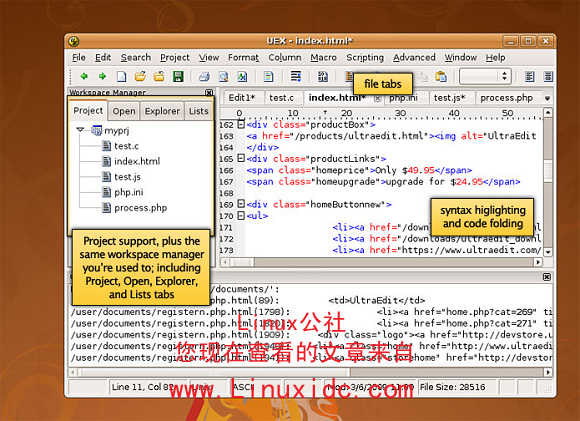The height and width of the screenshot is (421, 580).
Task: Select php.ini in the project tree
Action: (128, 192)
